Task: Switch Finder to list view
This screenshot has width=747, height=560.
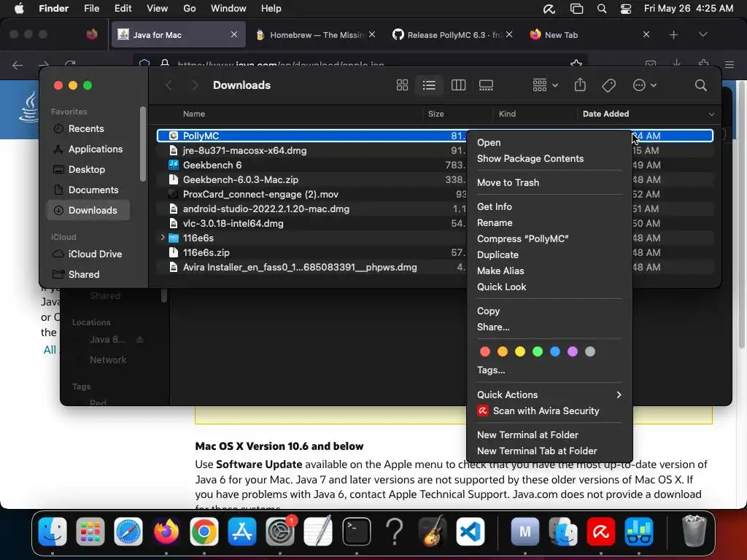Action: coord(429,85)
